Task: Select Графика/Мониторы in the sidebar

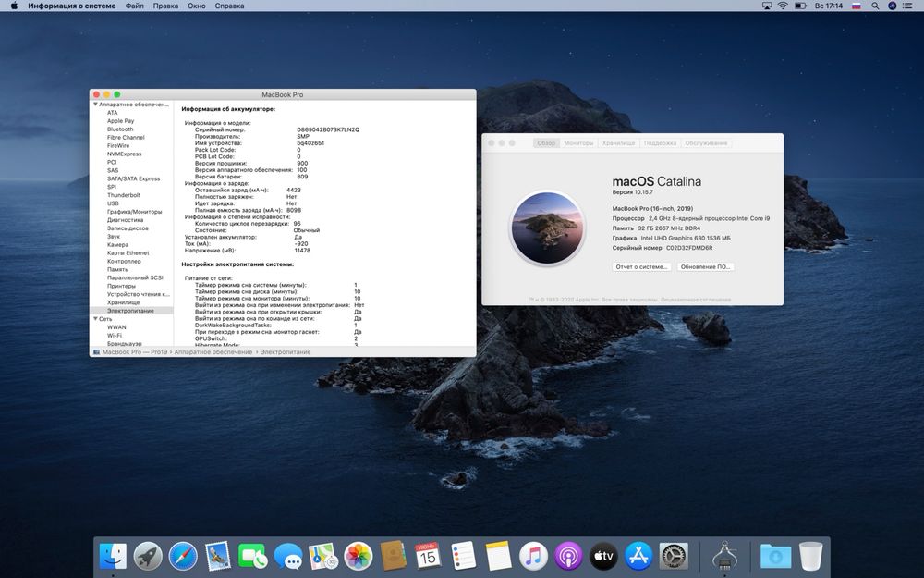Action: (134, 212)
